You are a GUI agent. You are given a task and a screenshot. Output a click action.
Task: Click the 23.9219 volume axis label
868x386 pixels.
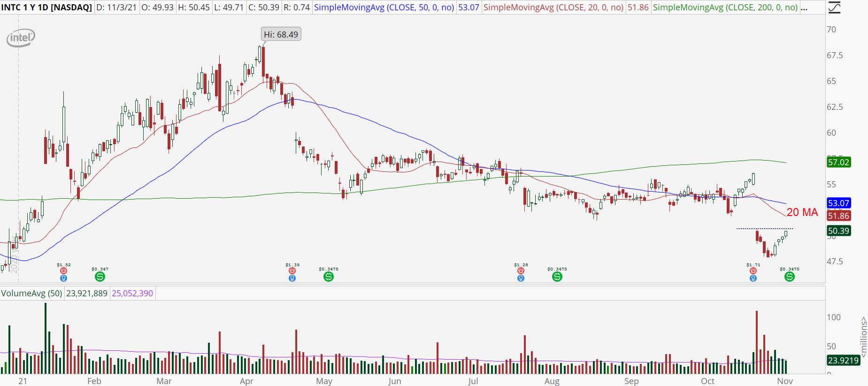coord(843,361)
